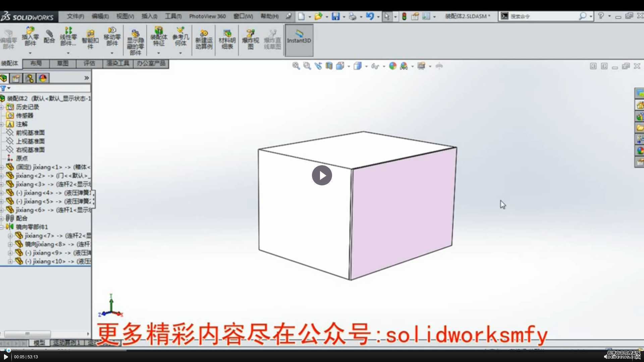This screenshot has height=362, width=644.
Task: Open the 视图(V) menu
Action: pyautogui.click(x=125, y=16)
